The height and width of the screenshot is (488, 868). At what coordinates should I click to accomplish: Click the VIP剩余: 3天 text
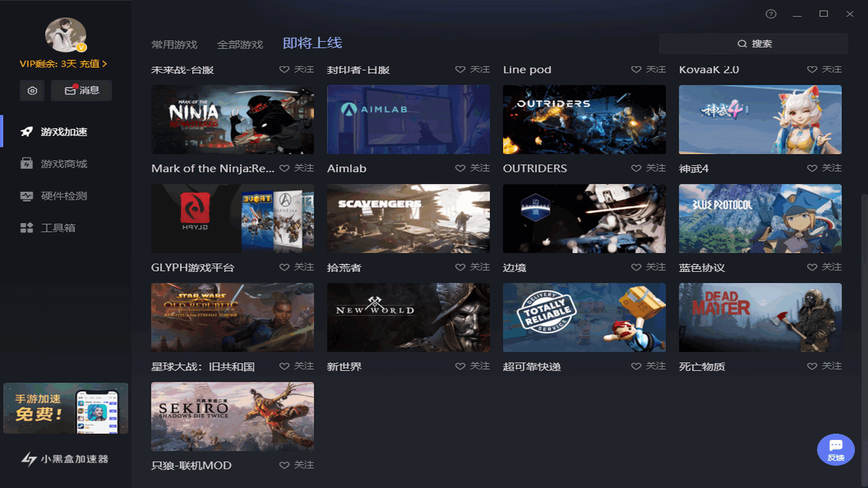point(48,64)
